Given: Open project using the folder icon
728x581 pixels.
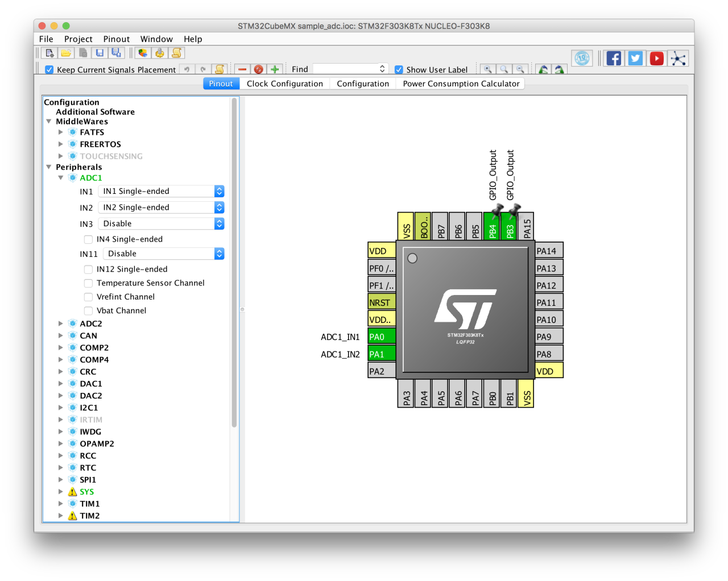Looking at the screenshot, I should coord(66,53).
